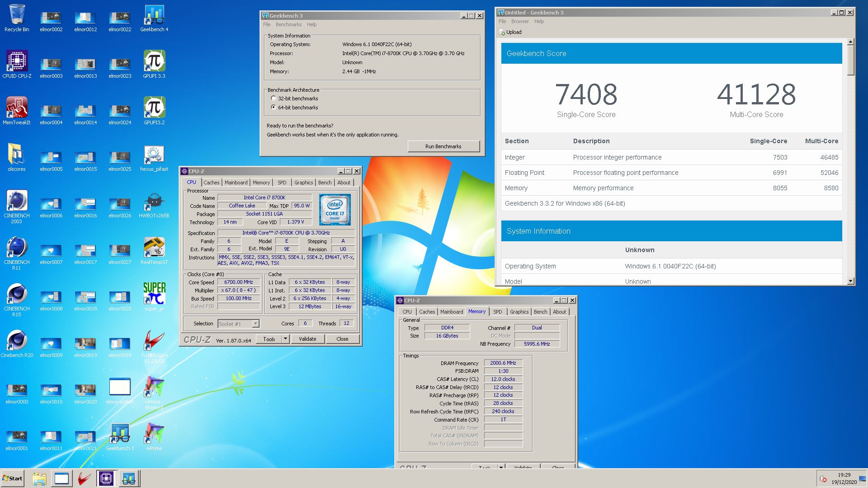This screenshot has height=488, width=868.
Task: Open the file explorer taskbar icon
Action: click(39, 479)
